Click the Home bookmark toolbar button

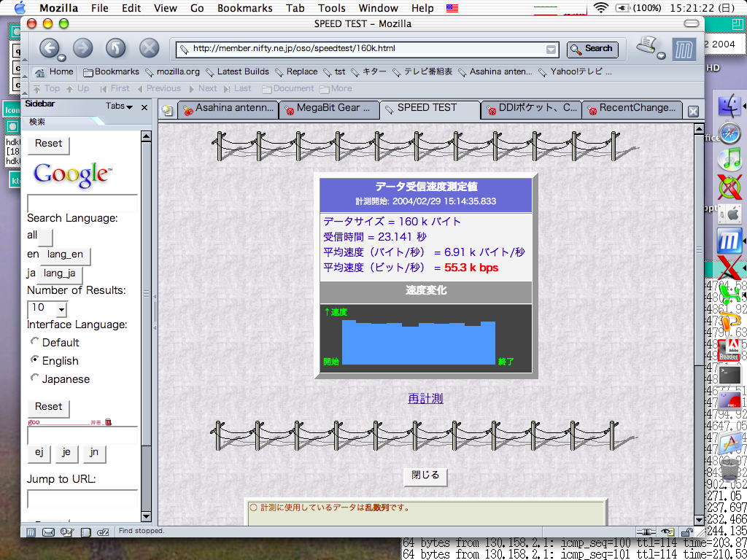[x=54, y=72]
